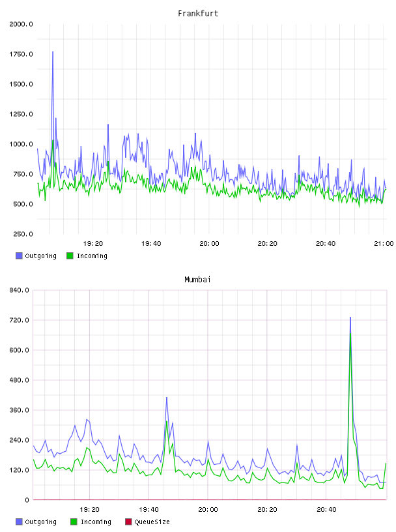
Task: Click the 250.0 label on Frankfurt axis
Action: [x=23, y=234]
